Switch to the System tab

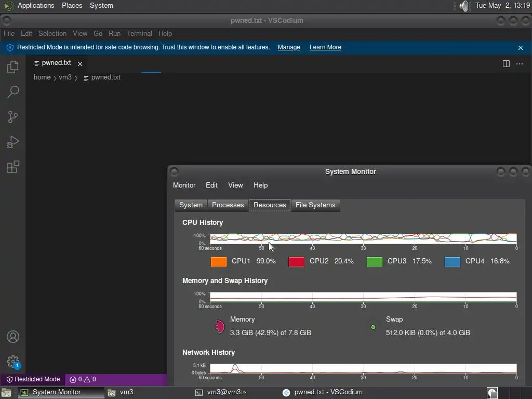[191, 205]
